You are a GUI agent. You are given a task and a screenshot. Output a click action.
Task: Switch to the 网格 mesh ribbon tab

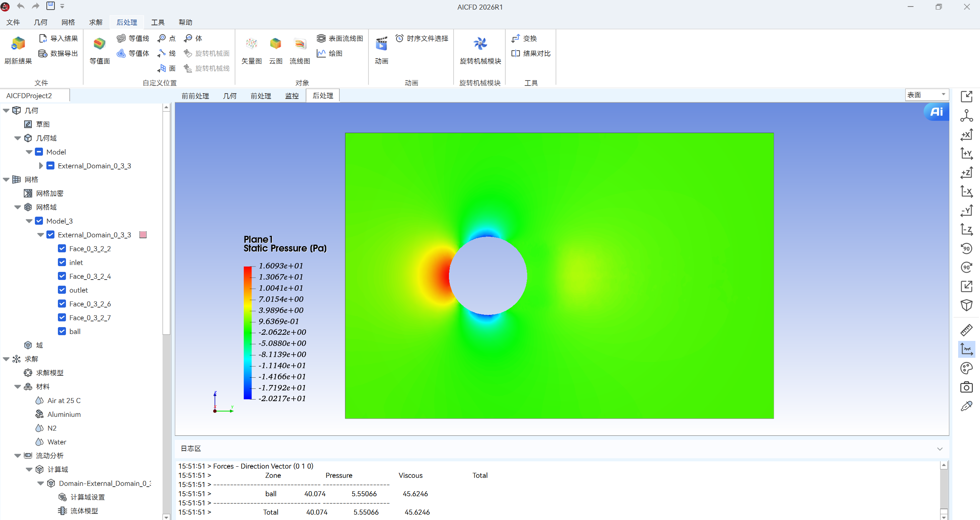[68, 22]
